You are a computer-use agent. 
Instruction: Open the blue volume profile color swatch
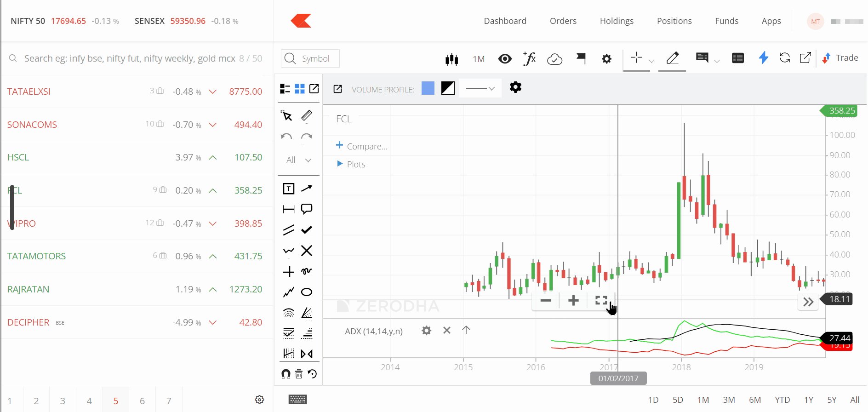(428, 88)
